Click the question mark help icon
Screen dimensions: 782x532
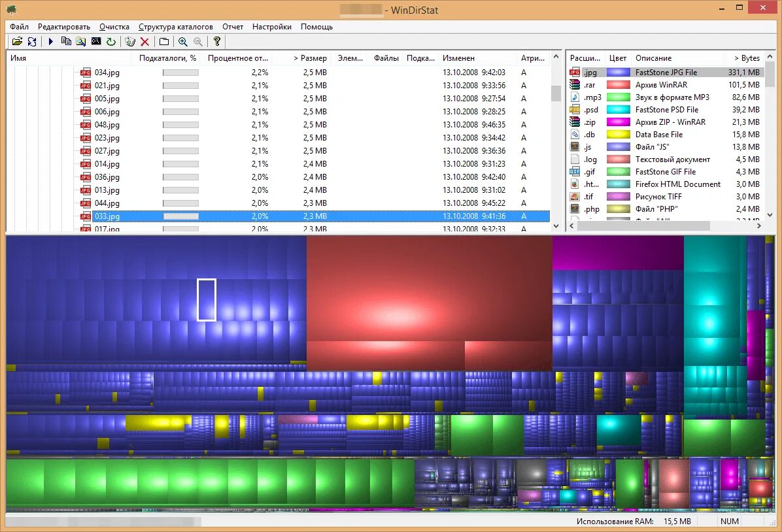coord(217,41)
